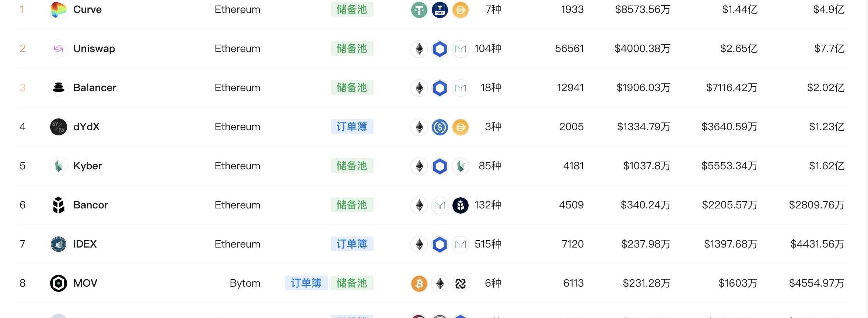This screenshot has width=868, height=318.
Task: Click the 104种 token count for Uniswap
Action: pyautogui.click(x=487, y=49)
